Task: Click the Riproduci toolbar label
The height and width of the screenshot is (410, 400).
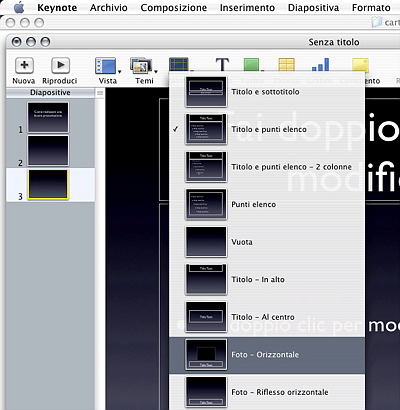Action: tap(60, 81)
